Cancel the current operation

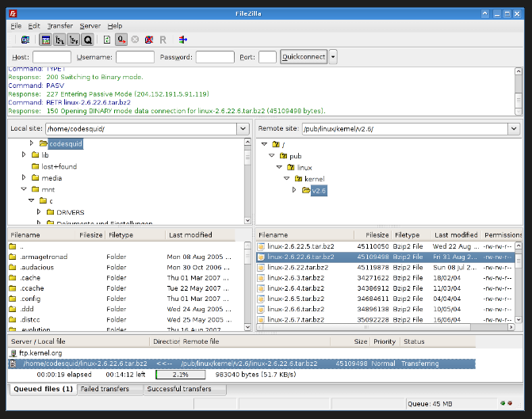(x=135, y=40)
